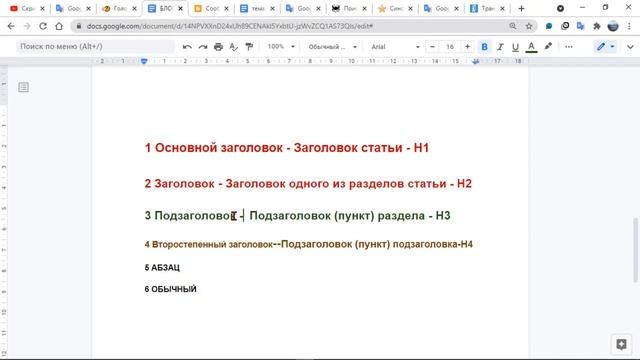Image resolution: width=640 pixels, height=360 pixels.
Task: Collapse the menus with chevron
Action: tap(630, 47)
